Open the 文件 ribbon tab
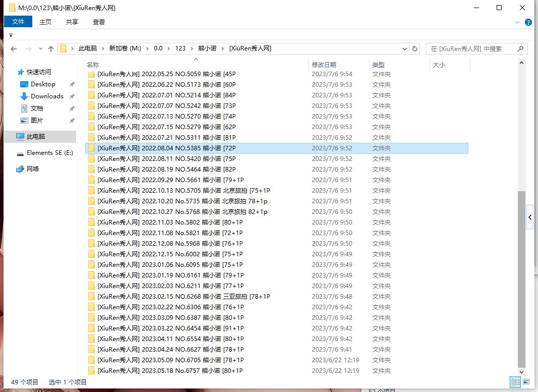Viewport: 538px width, 392px height. coord(18,22)
